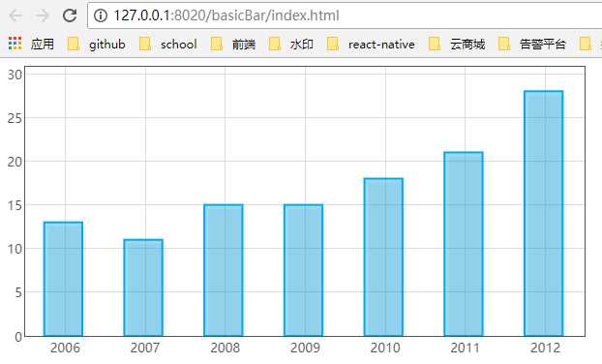Viewport: 602px width, 364px height.
Task: Open site information icon in address bar
Action: pyautogui.click(x=101, y=15)
